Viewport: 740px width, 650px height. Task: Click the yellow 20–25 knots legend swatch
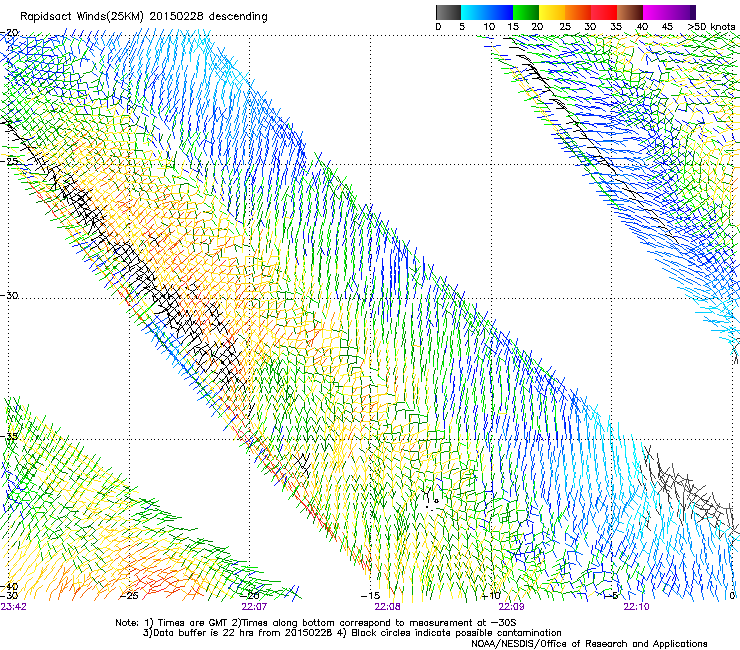552,12
